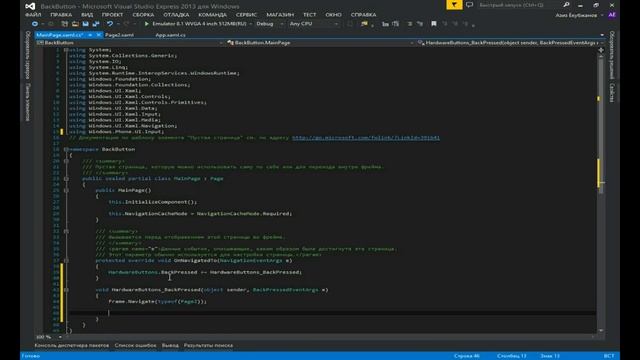Click the Save toolbar icon
This screenshot has width=640, height=360.
point(85,24)
